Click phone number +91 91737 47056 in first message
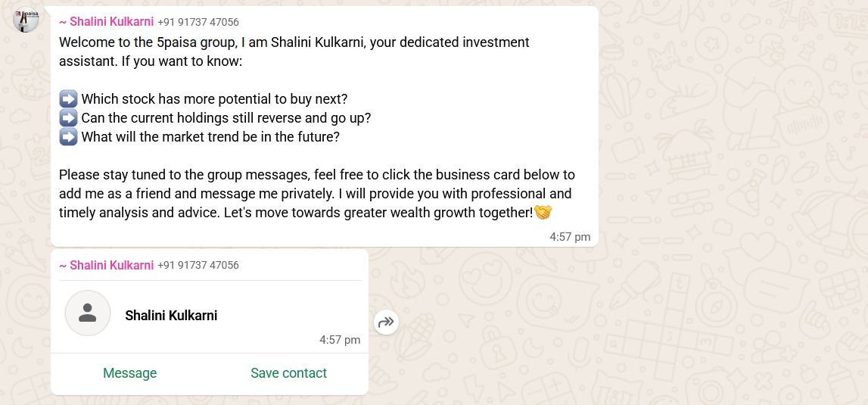This screenshot has height=405, width=868. [x=198, y=22]
